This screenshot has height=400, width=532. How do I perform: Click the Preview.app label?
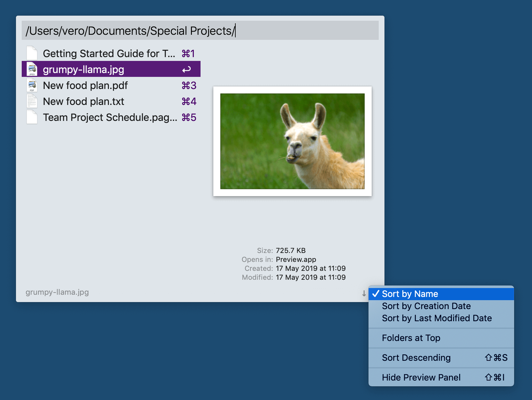296,259
